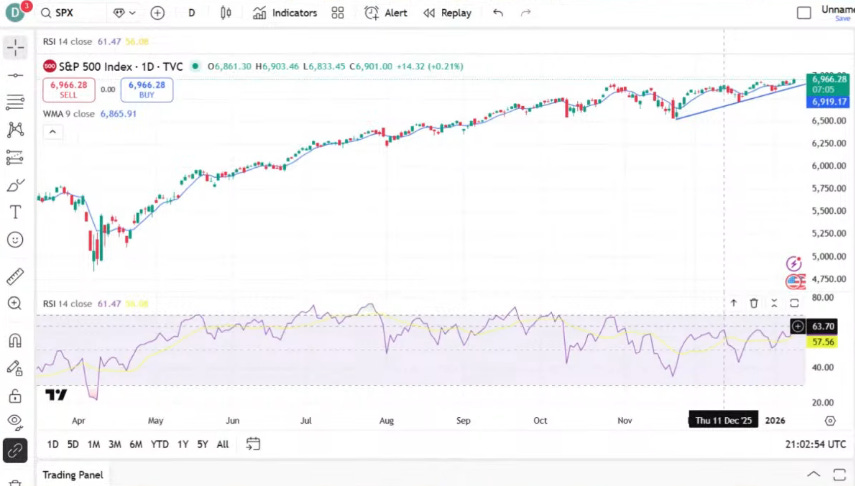Click the 57.56 RSI average label
855x486 pixels.
pos(823,342)
